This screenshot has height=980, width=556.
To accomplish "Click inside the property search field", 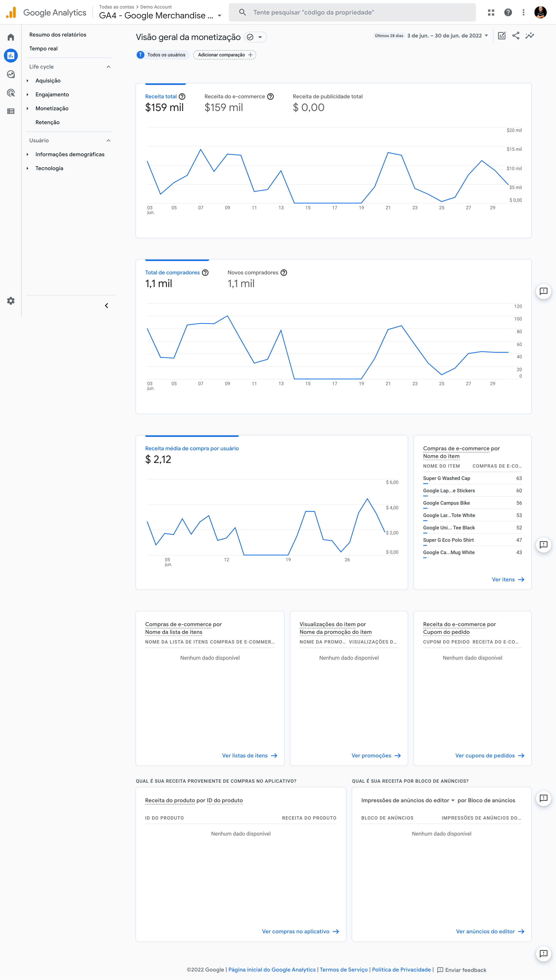I will tap(351, 12).
